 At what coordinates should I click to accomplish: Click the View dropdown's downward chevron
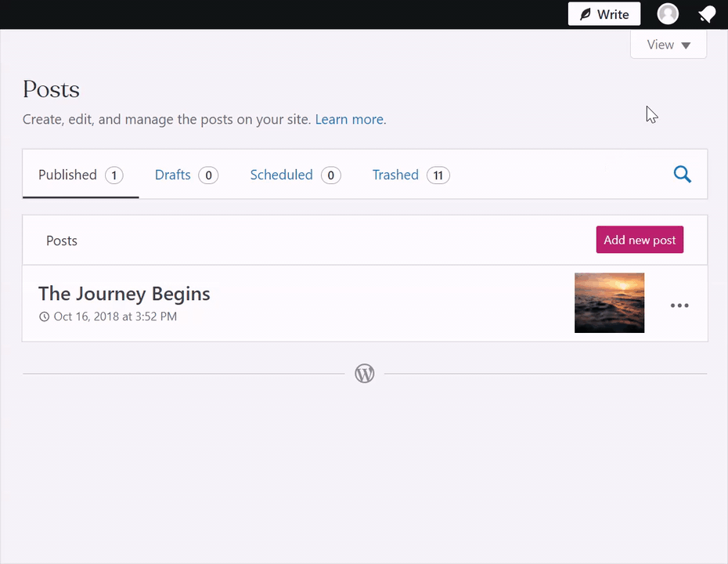[x=686, y=45]
